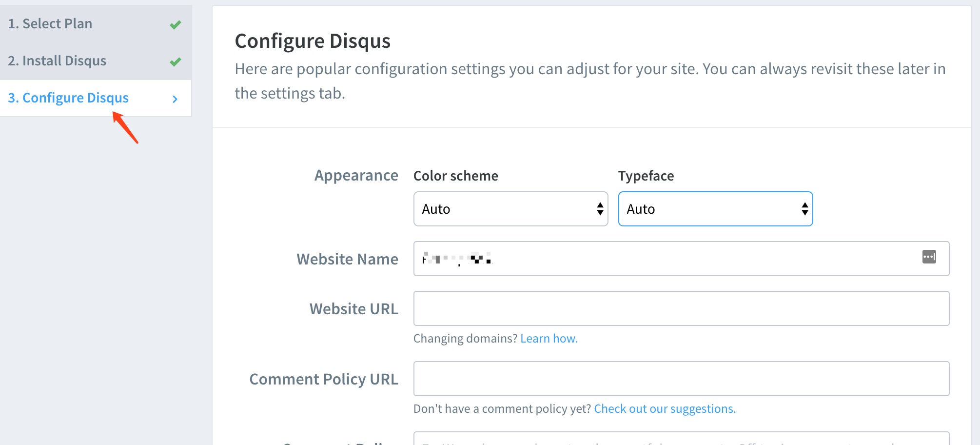
Task: Click the Website URL label
Action: pos(353,309)
